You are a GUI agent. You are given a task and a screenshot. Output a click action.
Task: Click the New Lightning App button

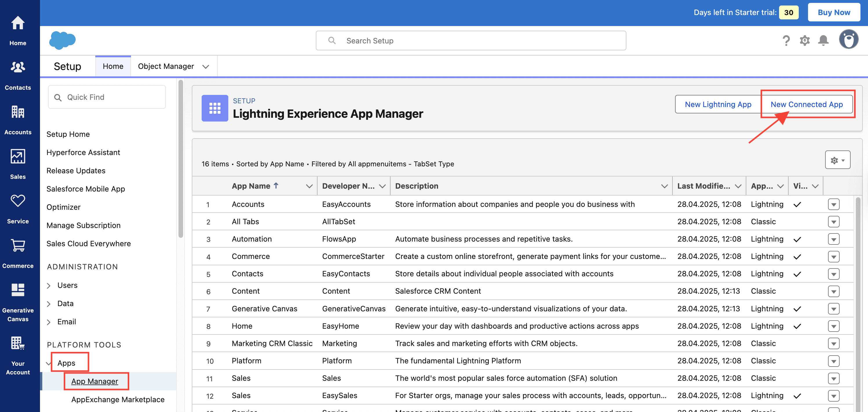point(718,104)
